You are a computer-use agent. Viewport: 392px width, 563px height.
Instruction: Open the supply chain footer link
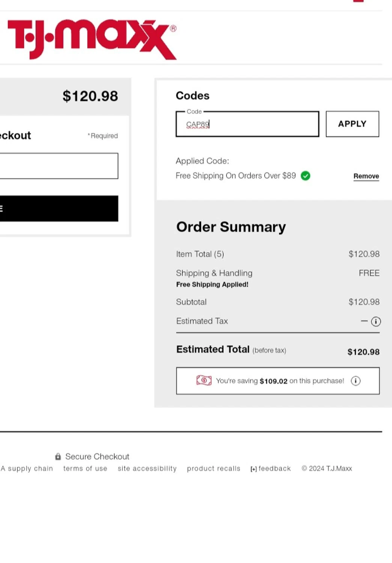coord(27,469)
